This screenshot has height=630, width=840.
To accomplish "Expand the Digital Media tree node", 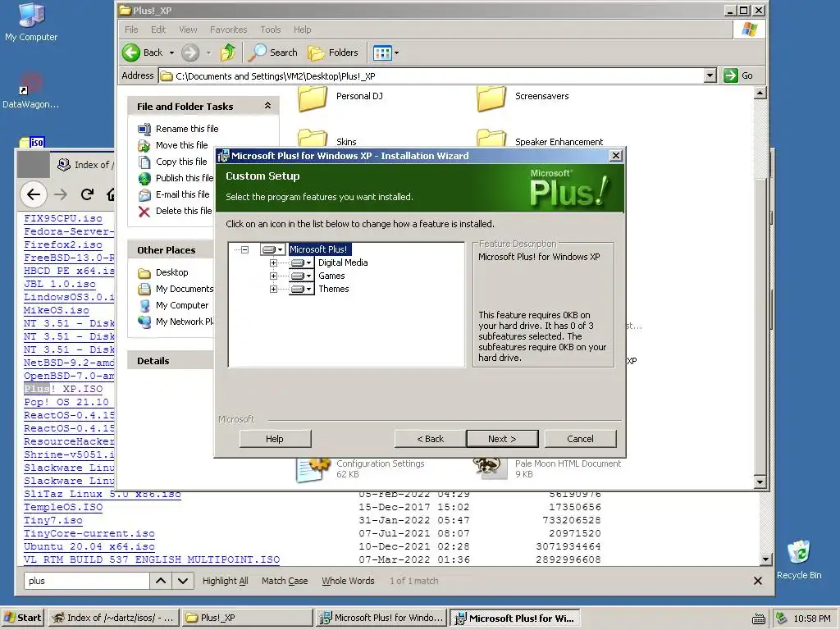I will [x=273, y=263].
